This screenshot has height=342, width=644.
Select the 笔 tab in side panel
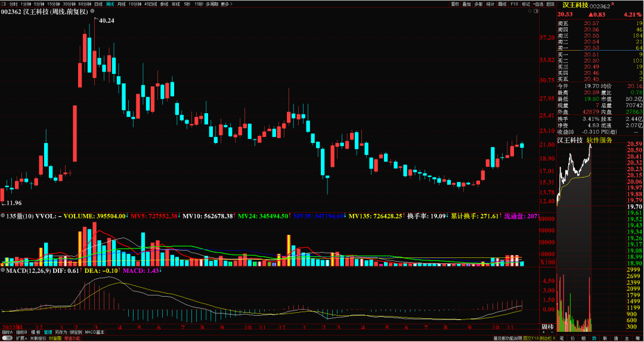click(x=562, y=338)
